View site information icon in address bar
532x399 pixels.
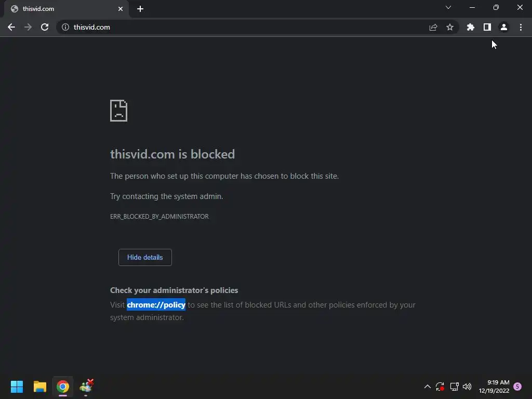pyautogui.click(x=65, y=27)
